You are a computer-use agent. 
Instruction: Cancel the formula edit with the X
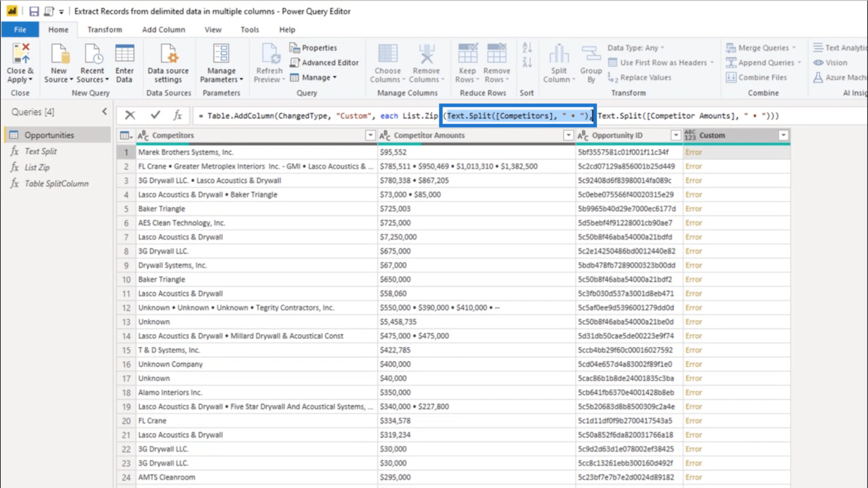(130, 115)
